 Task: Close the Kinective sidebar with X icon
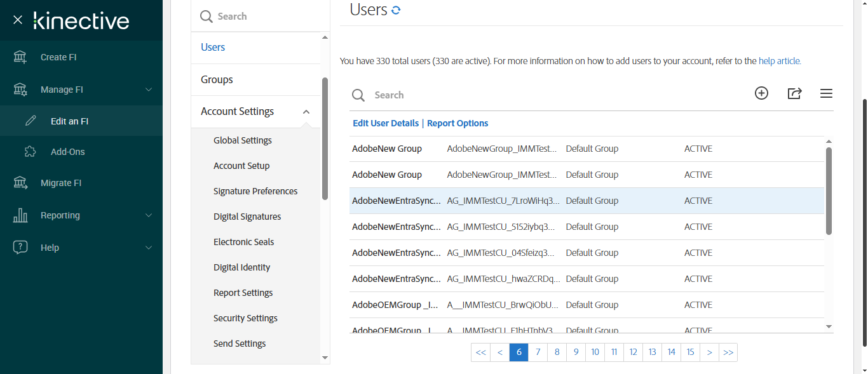(x=18, y=20)
